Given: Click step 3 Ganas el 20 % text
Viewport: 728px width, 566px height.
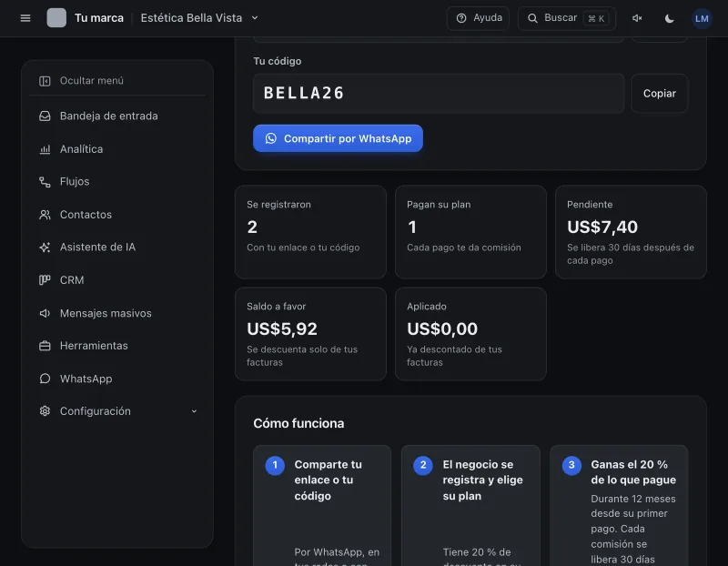Looking at the screenshot, I should pos(633,472).
